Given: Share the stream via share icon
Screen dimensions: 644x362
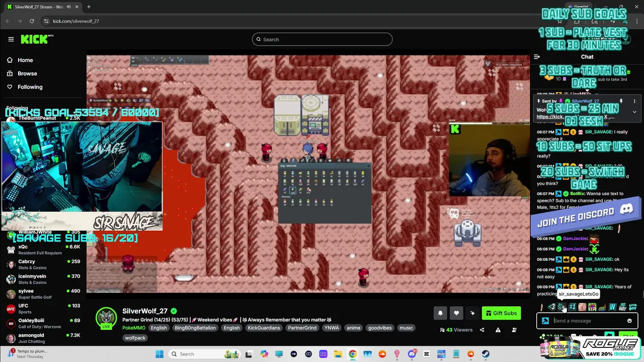Looking at the screenshot, I should [482, 330].
